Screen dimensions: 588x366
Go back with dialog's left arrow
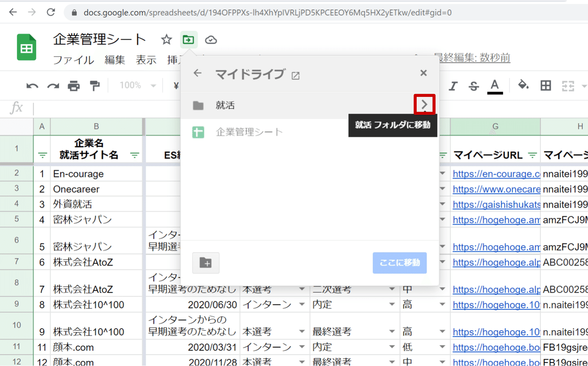198,73
